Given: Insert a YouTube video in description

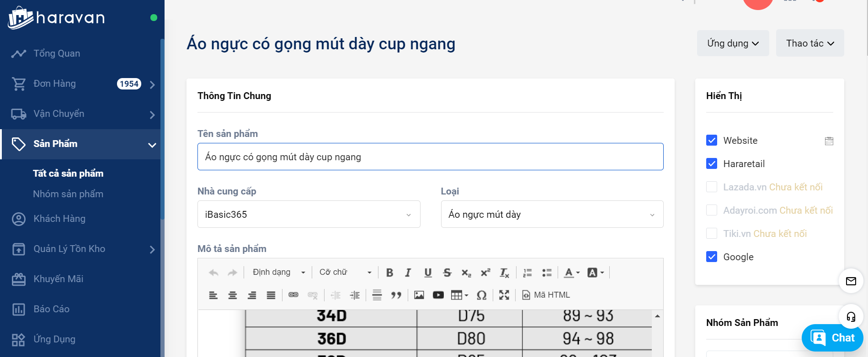Looking at the screenshot, I should click(438, 295).
